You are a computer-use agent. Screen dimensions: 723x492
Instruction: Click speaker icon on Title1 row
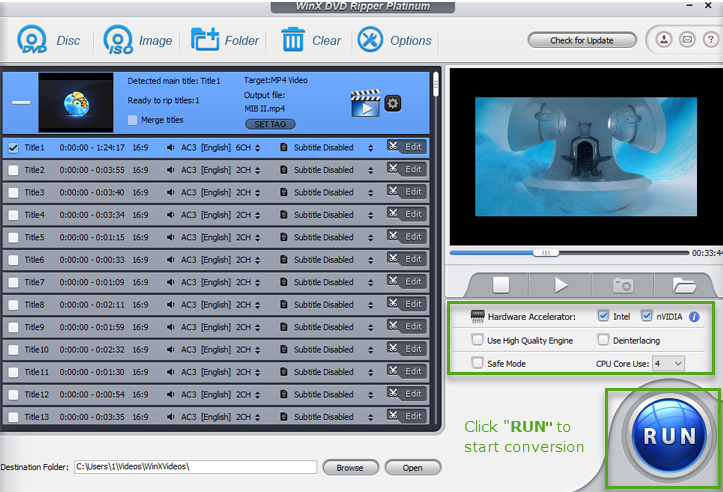click(171, 148)
